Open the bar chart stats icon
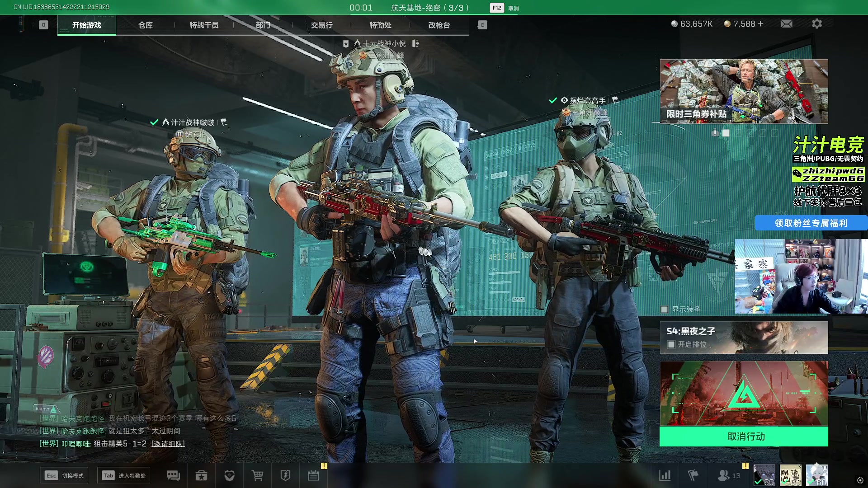 tap(665, 475)
